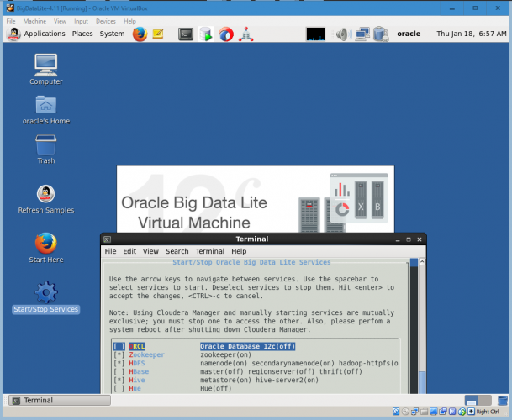Open oracle's Home folder icon
The height and width of the screenshot is (420, 512).
pyautogui.click(x=46, y=110)
